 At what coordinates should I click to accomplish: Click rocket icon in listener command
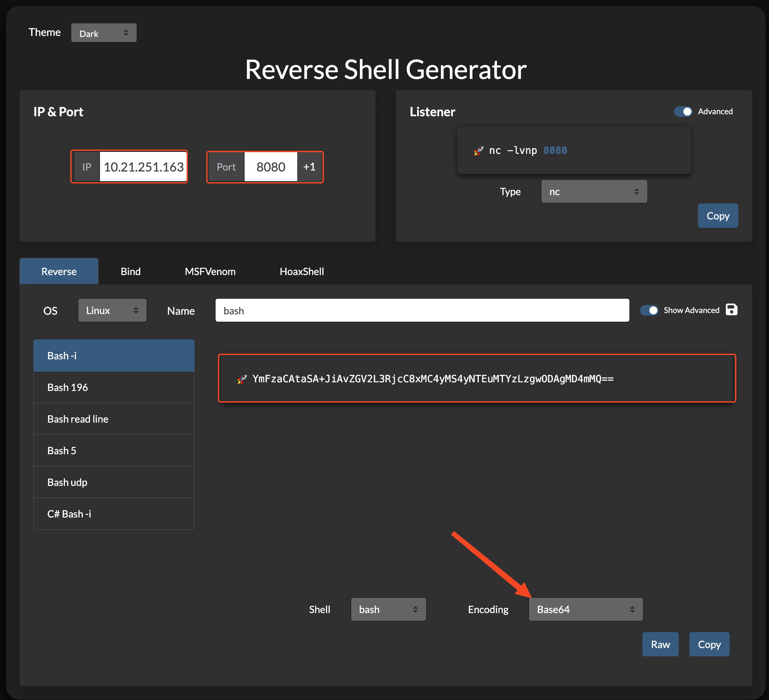478,151
